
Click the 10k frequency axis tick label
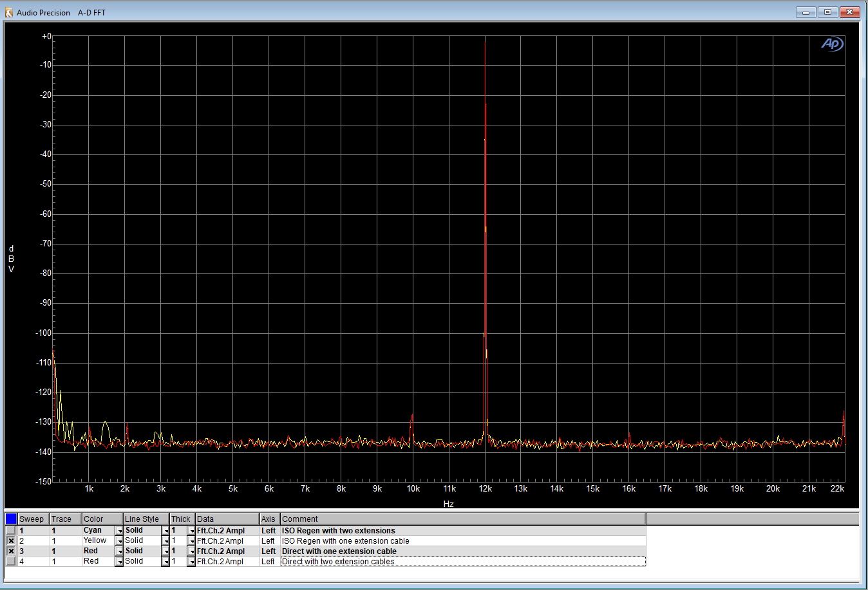pos(413,489)
